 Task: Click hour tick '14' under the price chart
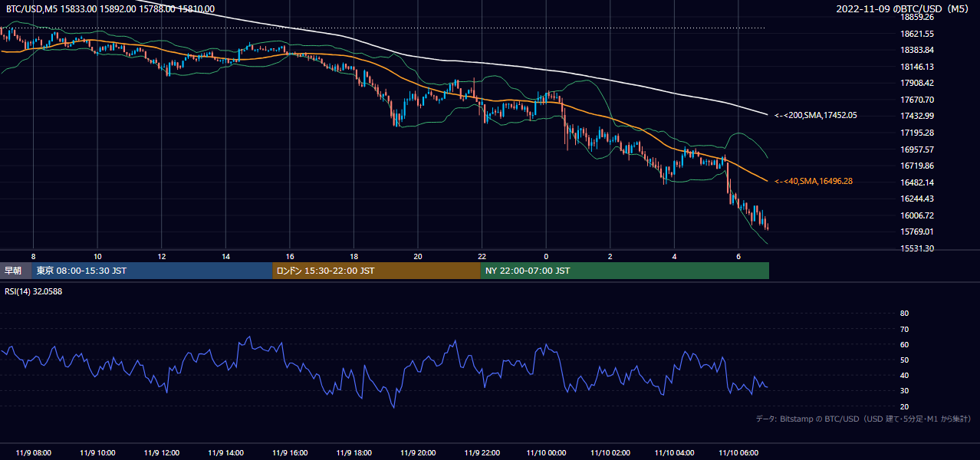(x=225, y=255)
